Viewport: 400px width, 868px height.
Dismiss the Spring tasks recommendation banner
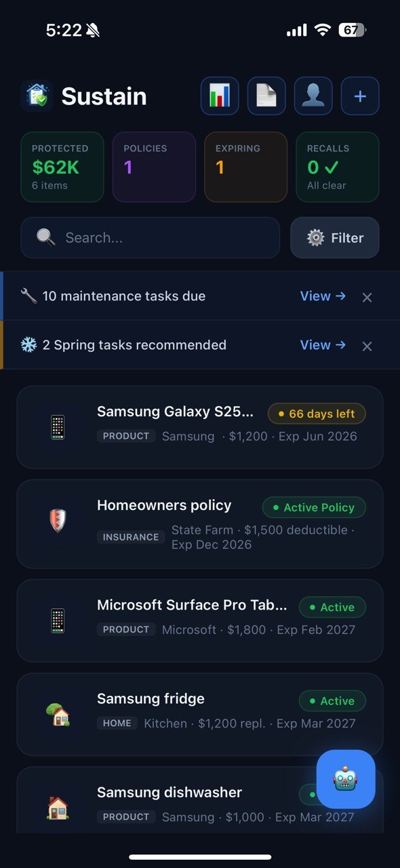point(367,346)
